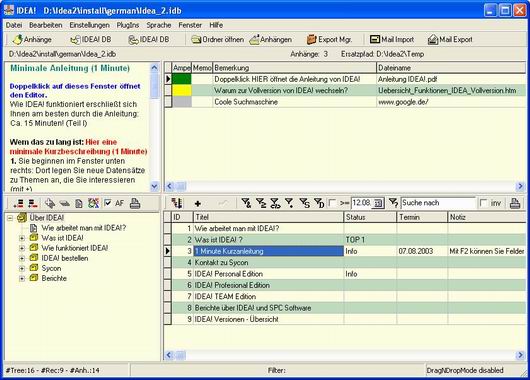The image size is (530, 380).
Task: Enable the date filter checkbox before >=
Action: point(332,203)
